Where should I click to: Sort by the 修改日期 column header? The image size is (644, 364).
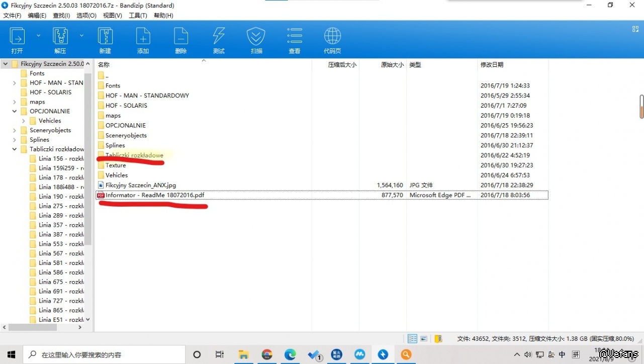click(x=492, y=65)
